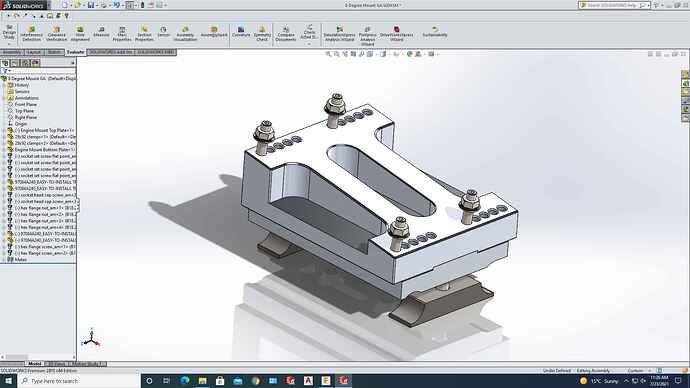
Task: Select Right Plane in the tree
Action: click(26, 117)
